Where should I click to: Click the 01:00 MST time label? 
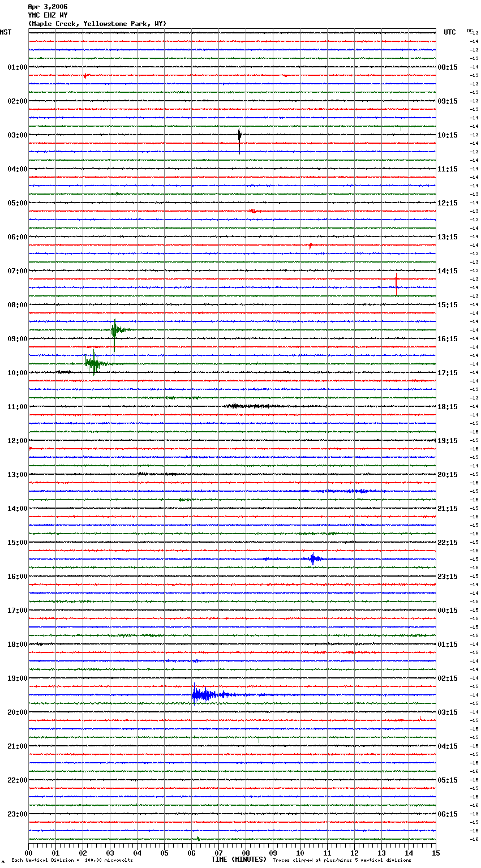point(17,67)
